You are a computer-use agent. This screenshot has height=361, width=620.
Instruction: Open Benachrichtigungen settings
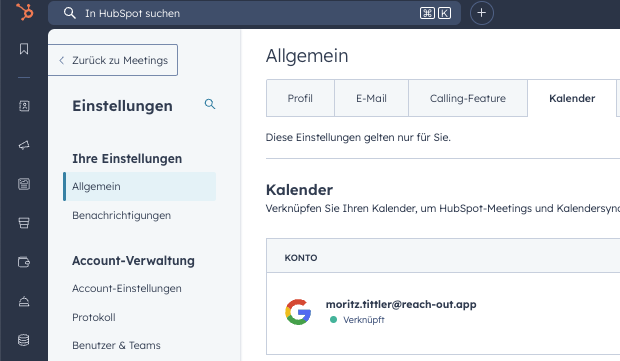click(x=121, y=215)
